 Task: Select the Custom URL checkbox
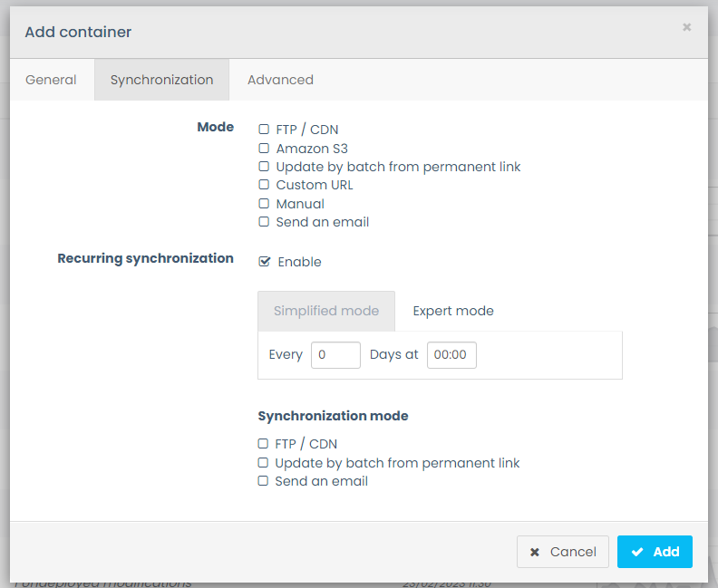point(264,185)
